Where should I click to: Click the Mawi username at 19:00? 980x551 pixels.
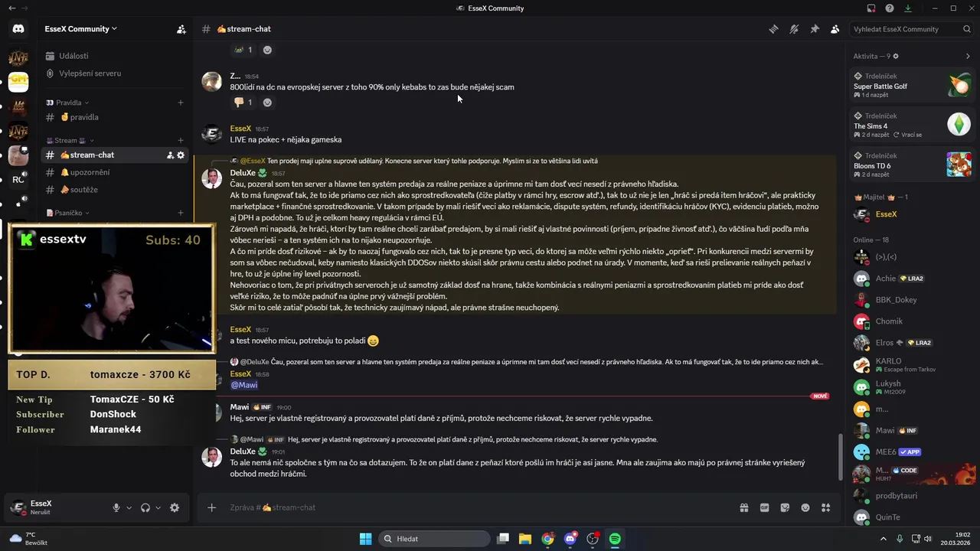(x=240, y=407)
